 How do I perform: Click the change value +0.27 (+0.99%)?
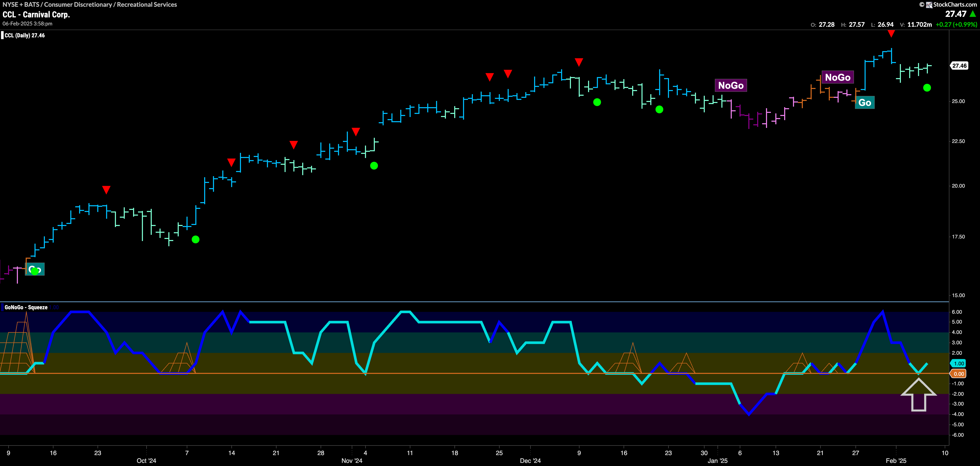point(956,24)
